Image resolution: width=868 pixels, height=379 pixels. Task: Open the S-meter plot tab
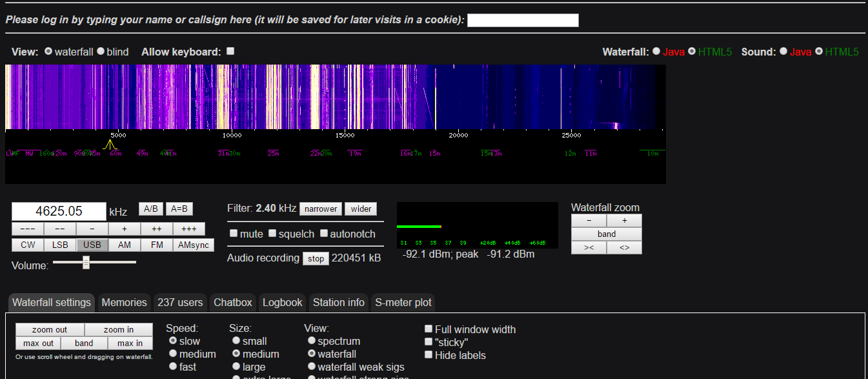(403, 302)
